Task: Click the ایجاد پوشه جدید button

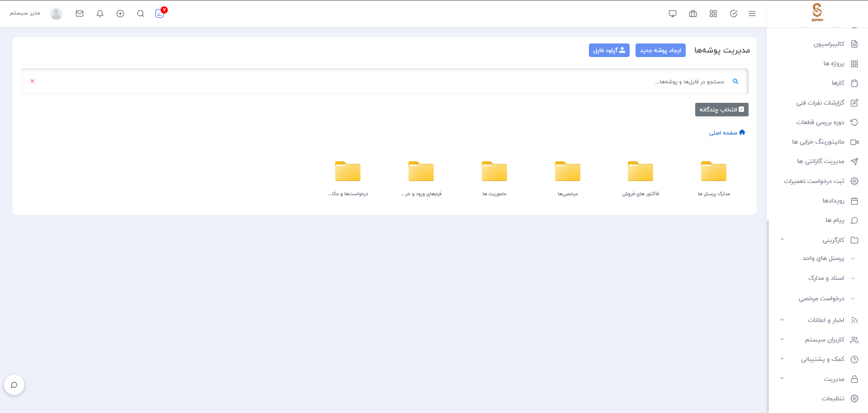Action: [660, 50]
